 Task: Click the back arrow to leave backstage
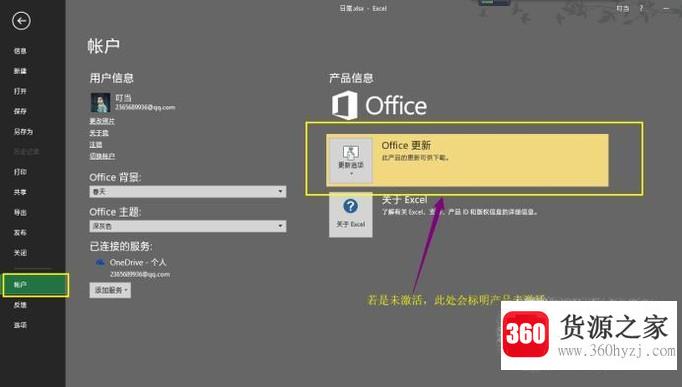click(x=21, y=20)
